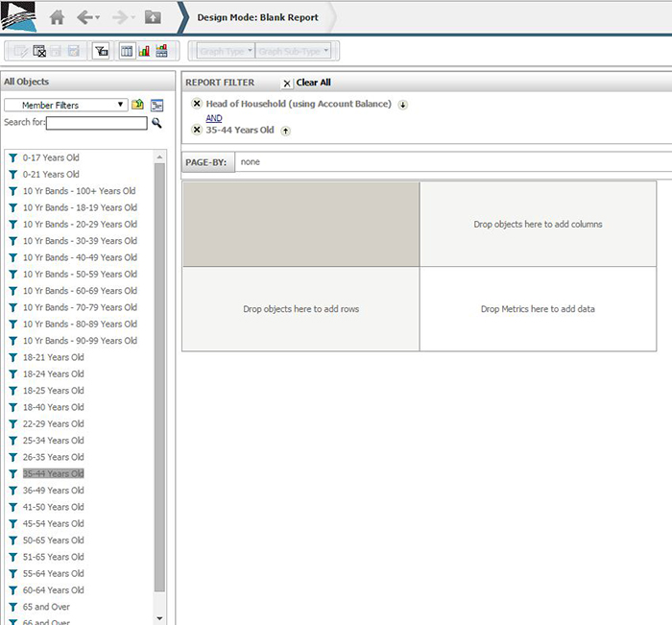This screenshot has width=672, height=625.
Task: Open the parent folder (up arrow) icon
Action: coord(153,17)
